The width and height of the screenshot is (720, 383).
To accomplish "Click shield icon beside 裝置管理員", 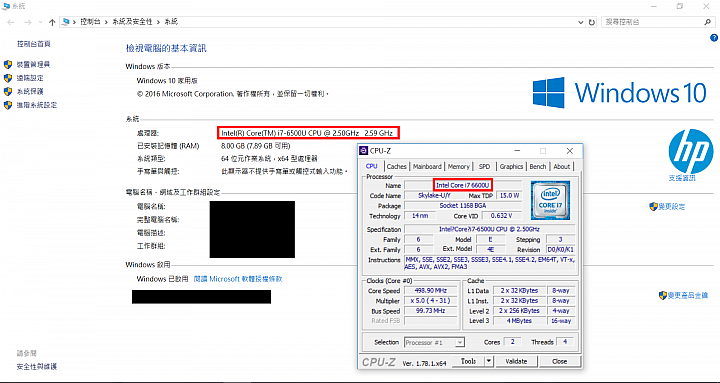I will [x=8, y=65].
